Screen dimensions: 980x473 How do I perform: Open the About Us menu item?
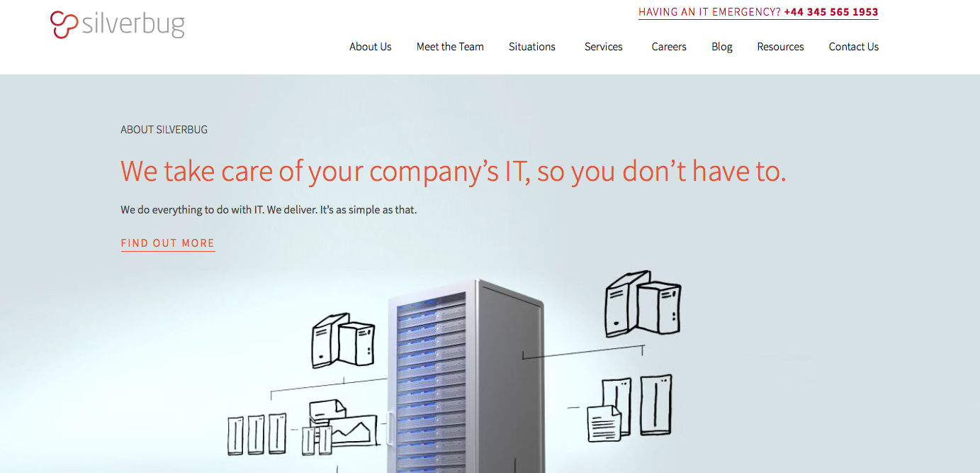pyautogui.click(x=370, y=47)
